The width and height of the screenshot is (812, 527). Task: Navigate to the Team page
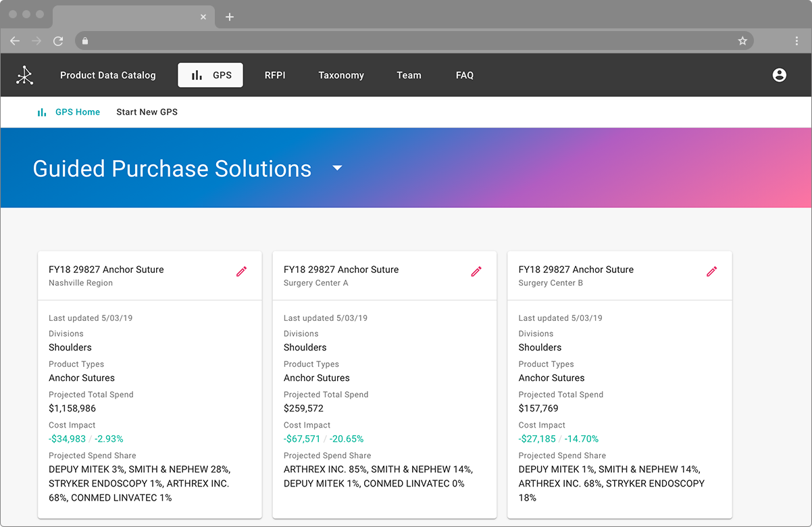tap(409, 75)
